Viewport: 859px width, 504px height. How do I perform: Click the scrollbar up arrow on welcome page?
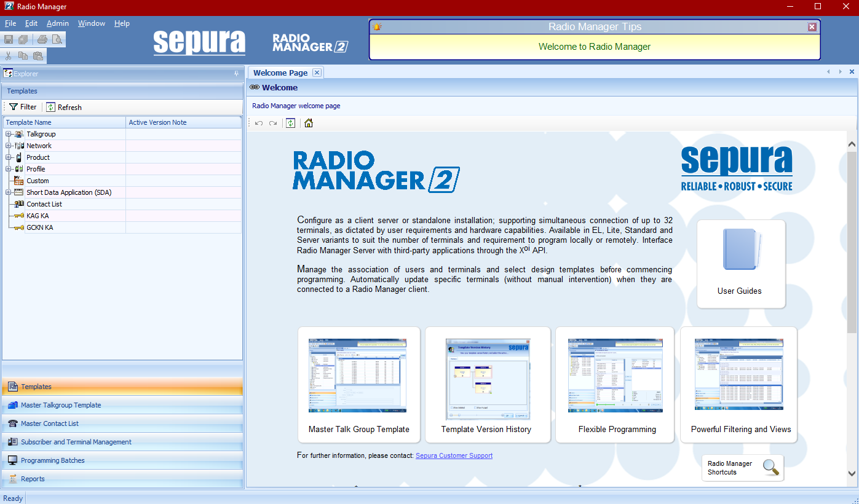pos(852,144)
